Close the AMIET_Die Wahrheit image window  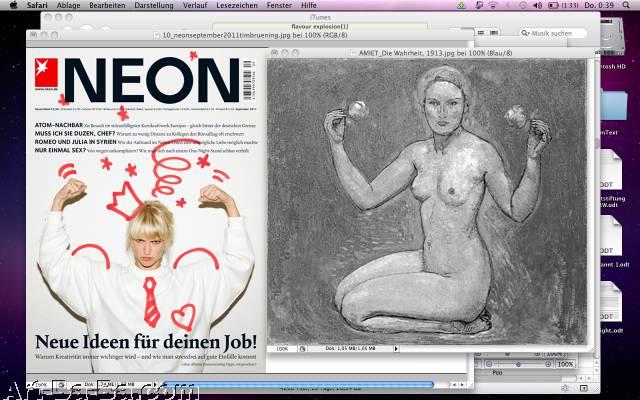click(x=274, y=53)
